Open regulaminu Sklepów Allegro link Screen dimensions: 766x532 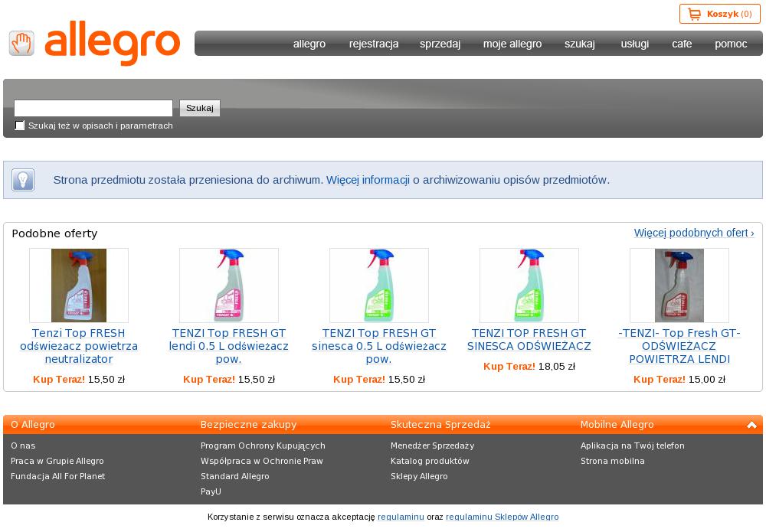[x=502, y=517]
